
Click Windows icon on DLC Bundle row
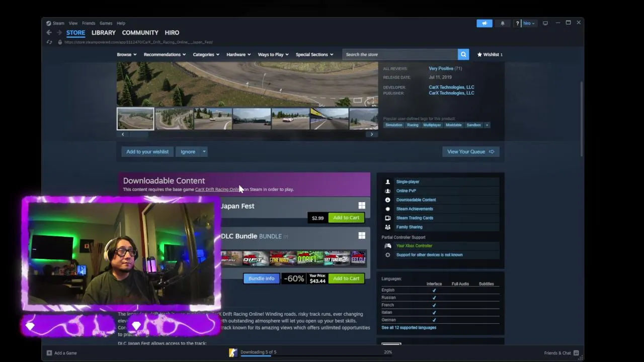click(x=362, y=236)
